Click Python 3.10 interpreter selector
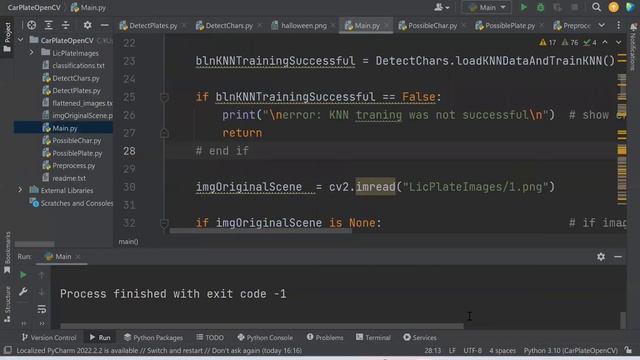The width and height of the screenshot is (640, 360). [570, 351]
